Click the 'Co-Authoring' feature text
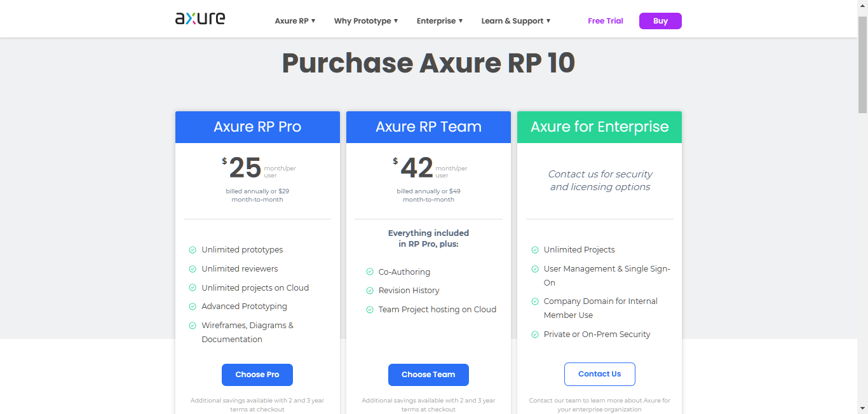Viewport: 868px width, 414px height. click(x=404, y=272)
